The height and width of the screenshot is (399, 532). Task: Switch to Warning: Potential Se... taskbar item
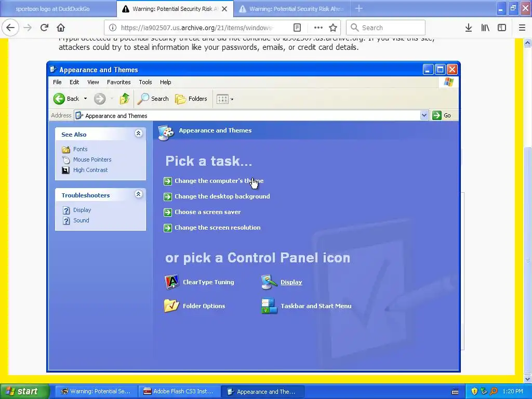coord(96,391)
